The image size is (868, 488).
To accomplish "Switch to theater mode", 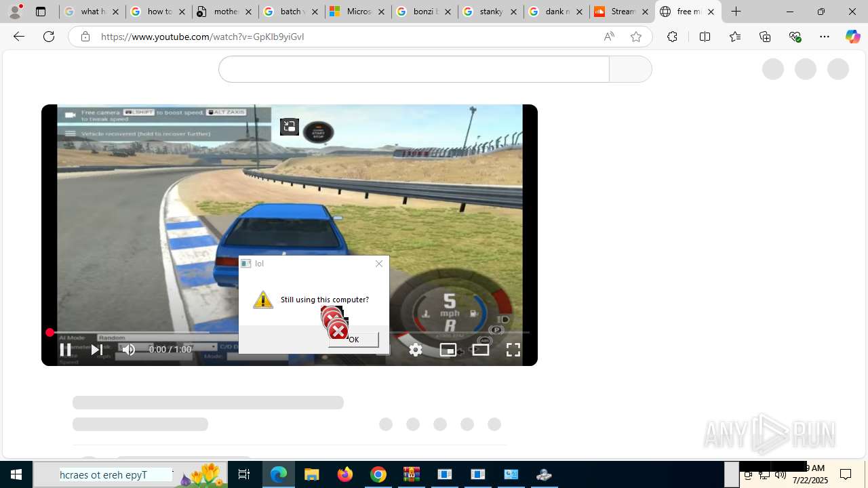I will [481, 350].
